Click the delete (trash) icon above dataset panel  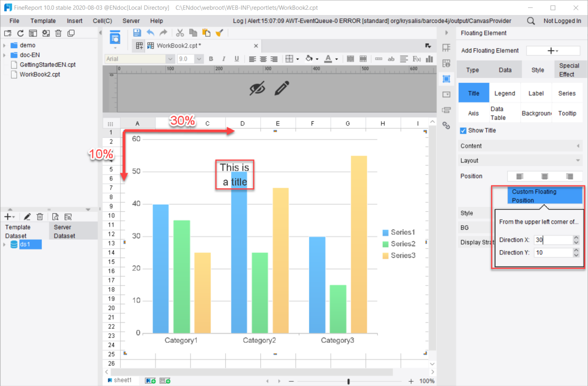point(40,216)
